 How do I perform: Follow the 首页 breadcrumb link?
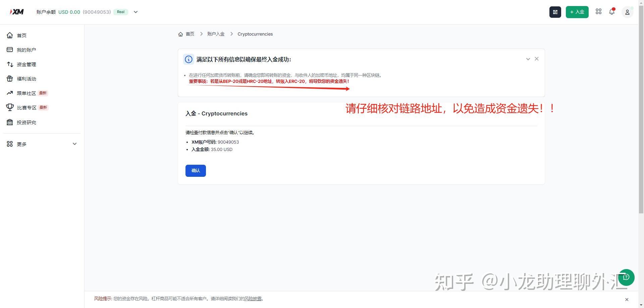(190, 34)
